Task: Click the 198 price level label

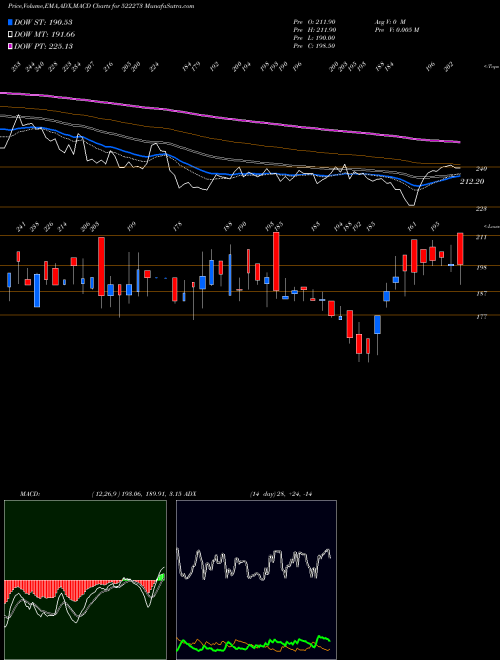Action: (x=481, y=267)
